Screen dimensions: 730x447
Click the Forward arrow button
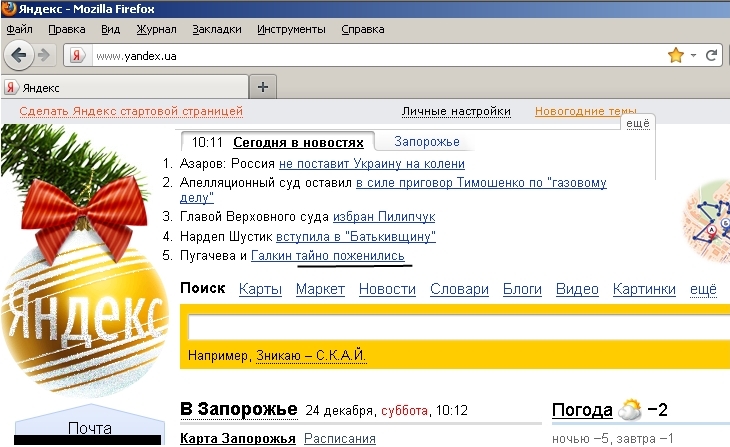pos(44,55)
